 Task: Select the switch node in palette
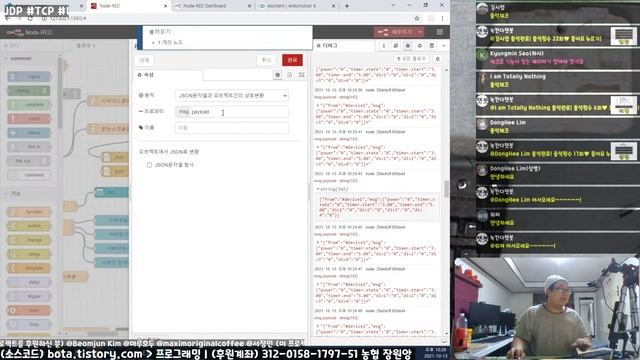pos(29,226)
